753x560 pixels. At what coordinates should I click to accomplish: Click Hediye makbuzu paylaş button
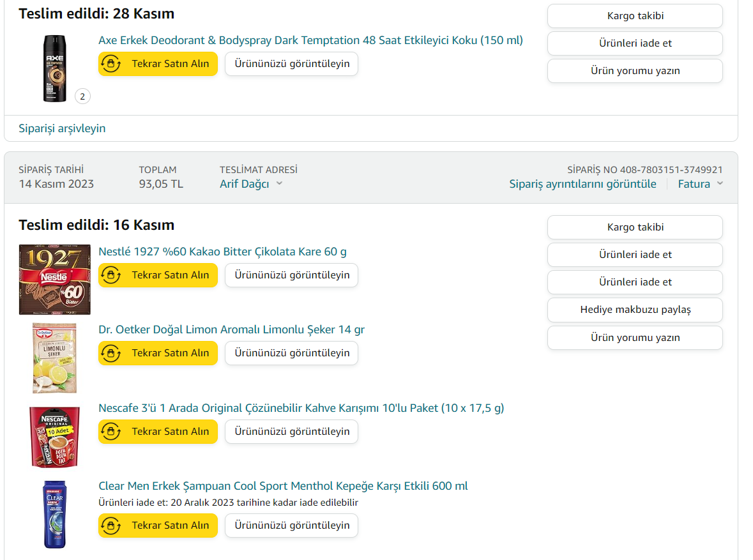tap(635, 310)
